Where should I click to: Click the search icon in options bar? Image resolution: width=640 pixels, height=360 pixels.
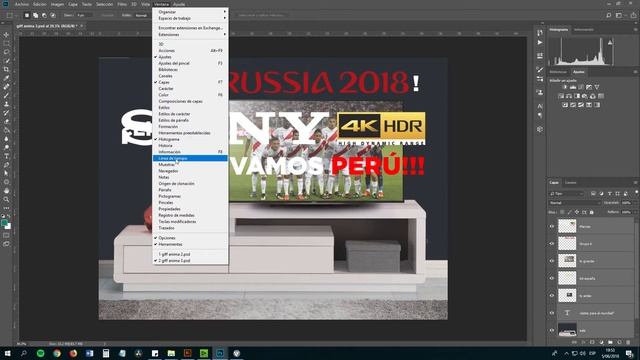[609, 15]
